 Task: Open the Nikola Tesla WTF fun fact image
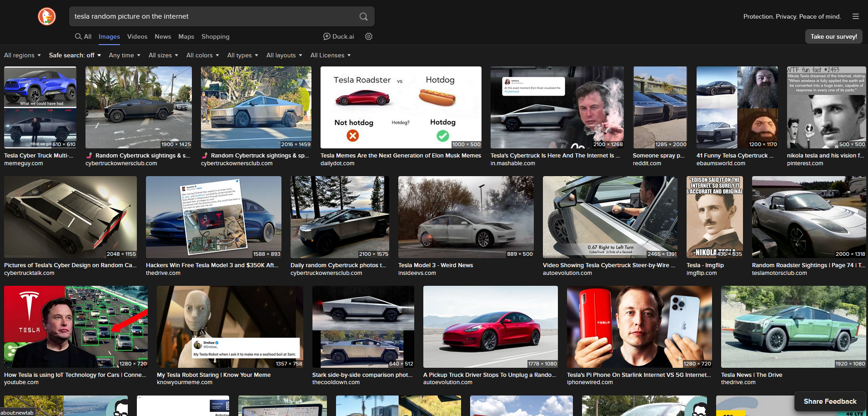pyautogui.click(x=826, y=107)
